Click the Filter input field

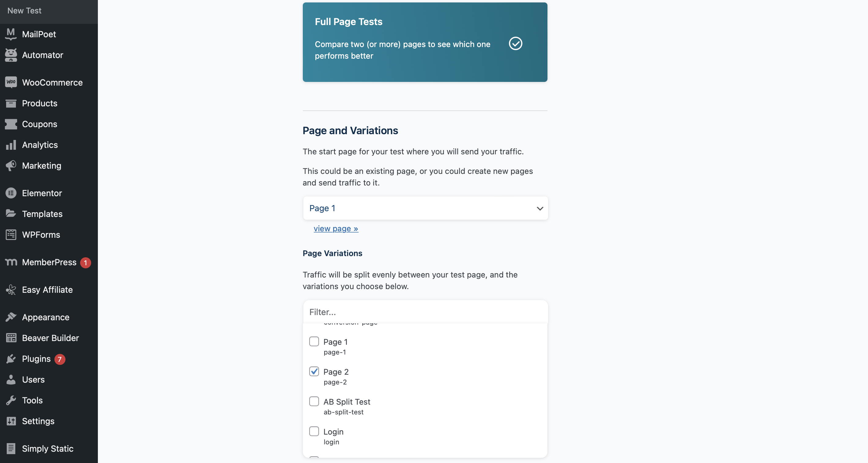(x=425, y=312)
